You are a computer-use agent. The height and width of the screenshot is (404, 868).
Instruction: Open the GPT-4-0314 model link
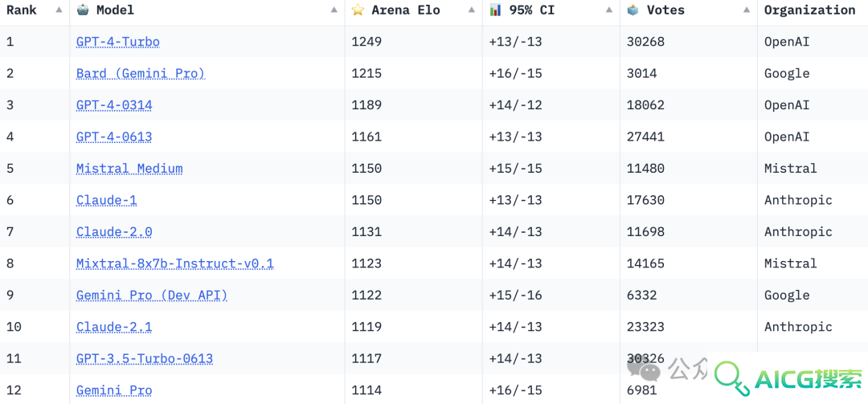point(114,105)
